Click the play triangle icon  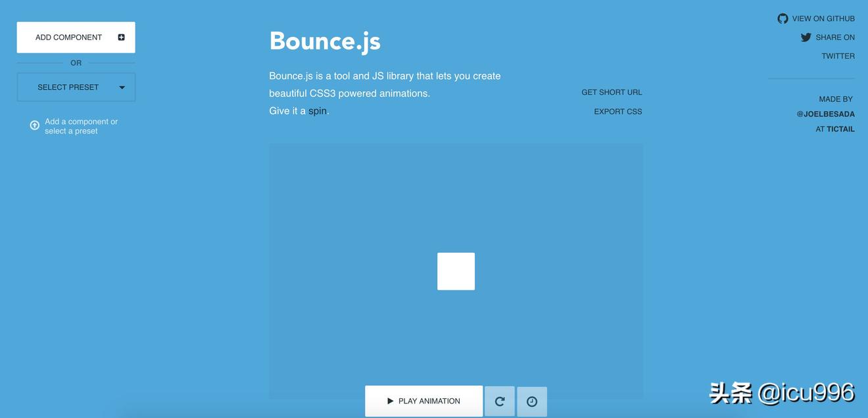coord(390,401)
